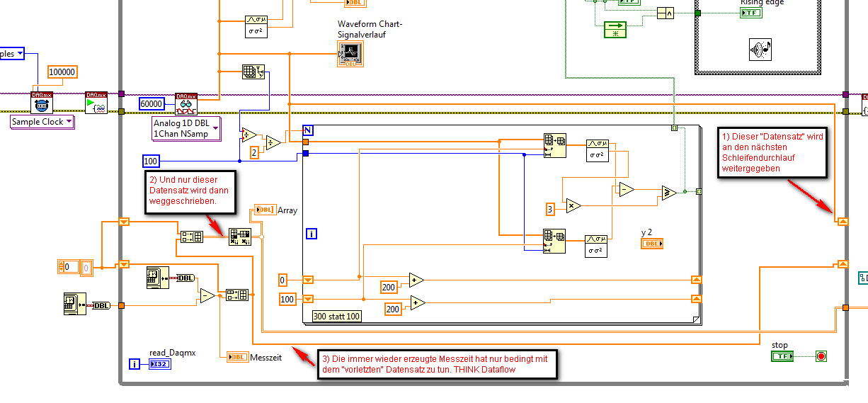The height and width of the screenshot is (403, 868).
Task: Click the second right While Loop shift register
Action: tap(843, 264)
